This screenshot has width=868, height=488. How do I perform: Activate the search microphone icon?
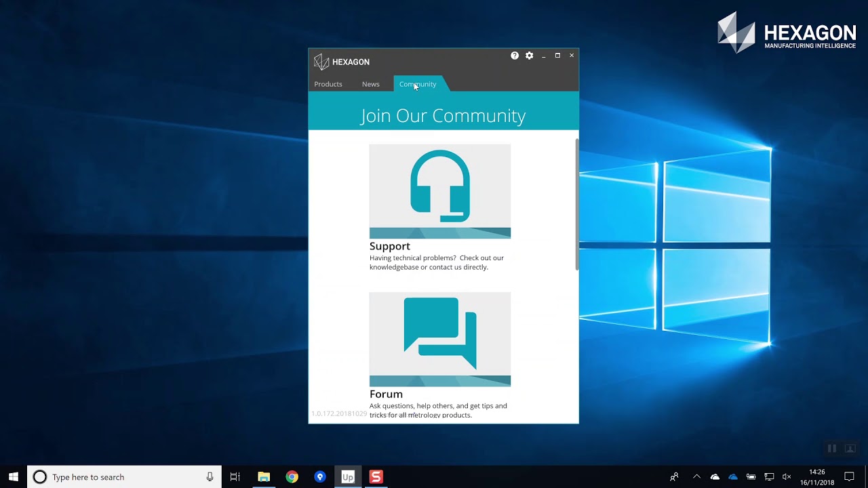tap(210, 477)
